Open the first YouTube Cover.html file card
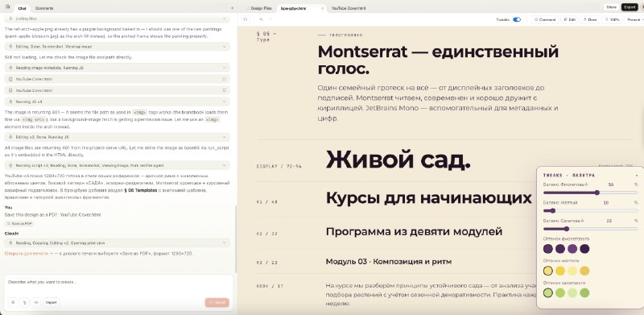 (117, 78)
